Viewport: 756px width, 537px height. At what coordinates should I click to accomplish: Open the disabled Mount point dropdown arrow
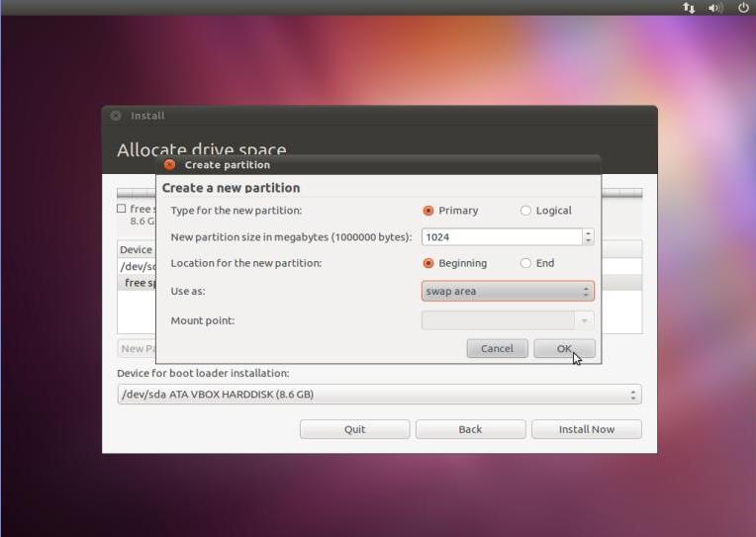pos(585,320)
